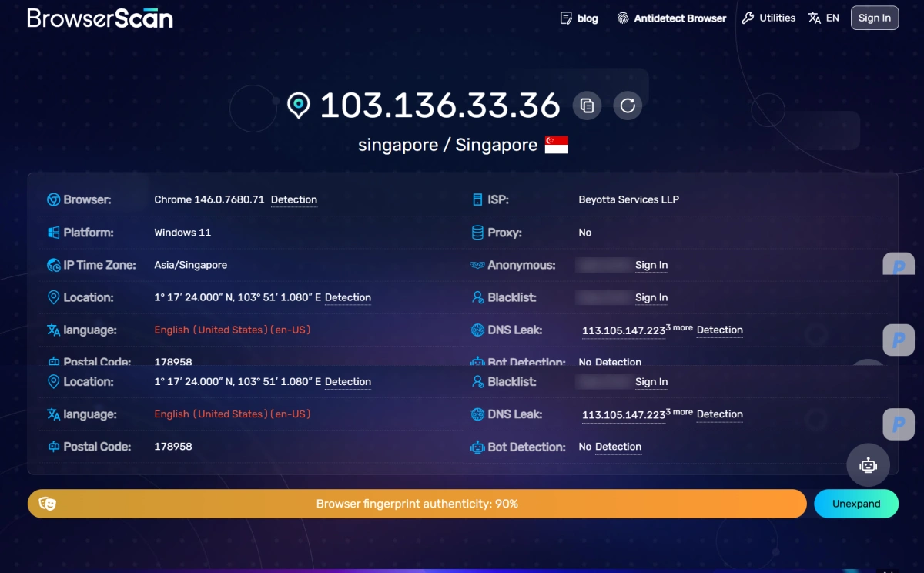
Task: Open the Antidetect Browser menu item
Action: coord(680,18)
